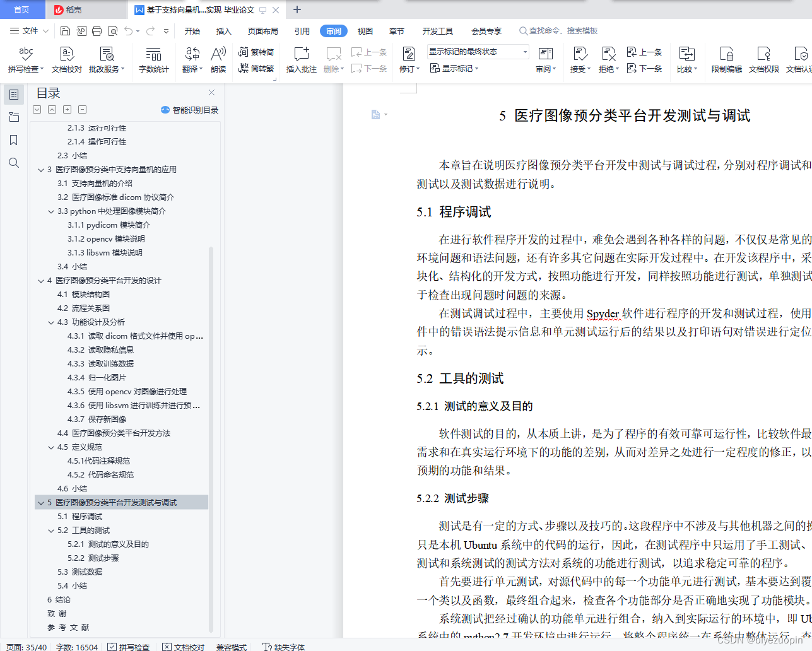
Task: Collapse chapter 4 in the outline
Action: [41, 281]
